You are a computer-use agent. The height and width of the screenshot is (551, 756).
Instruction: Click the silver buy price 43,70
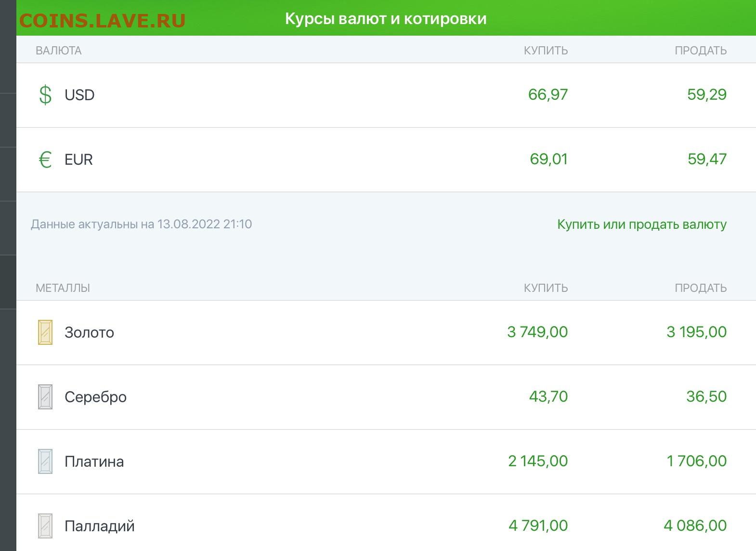point(548,396)
